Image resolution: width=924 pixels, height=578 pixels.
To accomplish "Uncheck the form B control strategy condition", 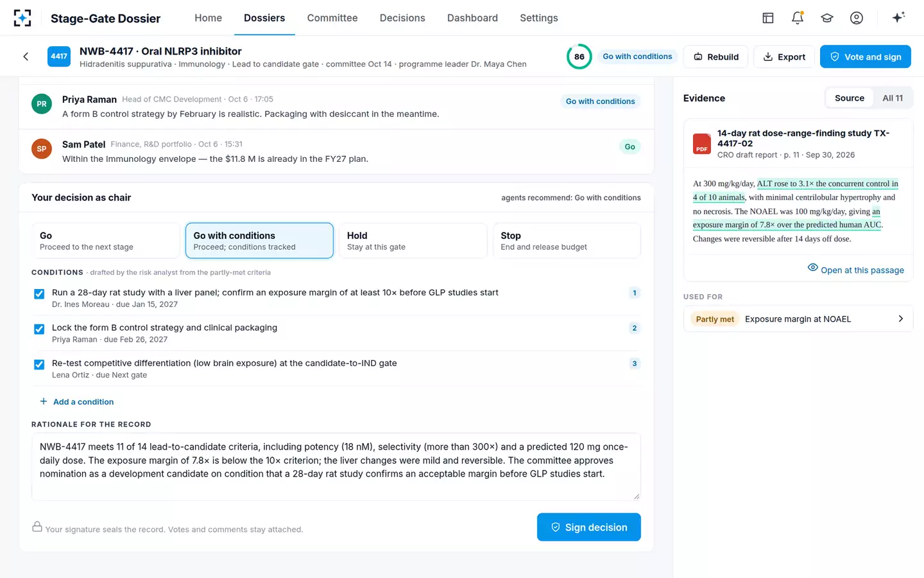I will point(39,329).
